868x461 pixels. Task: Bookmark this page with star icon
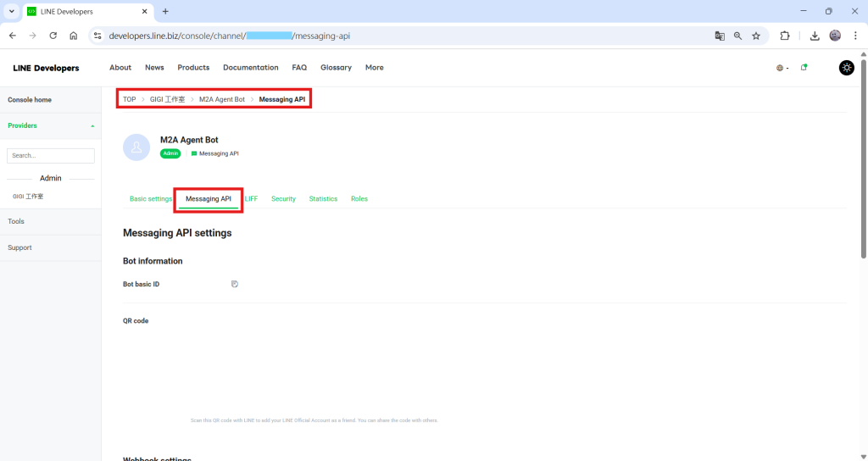756,36
